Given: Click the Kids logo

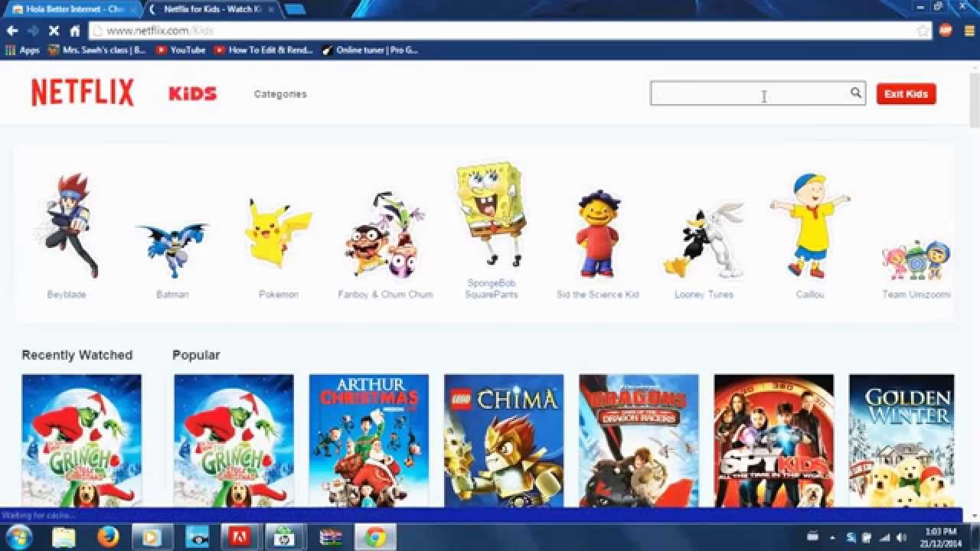Looking at the screenshot, I should click(193, 93).
